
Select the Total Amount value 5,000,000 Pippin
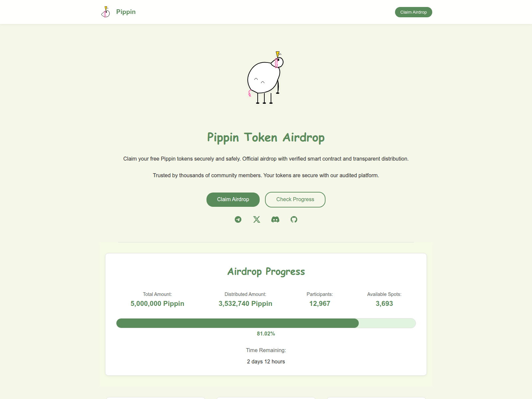(157, 304)
